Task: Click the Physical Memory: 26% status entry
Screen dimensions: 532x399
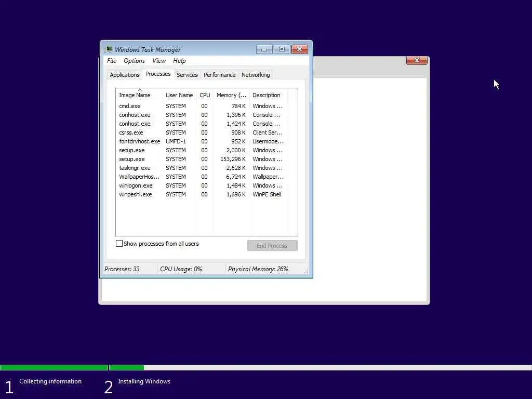Action: tap(258, 269)
